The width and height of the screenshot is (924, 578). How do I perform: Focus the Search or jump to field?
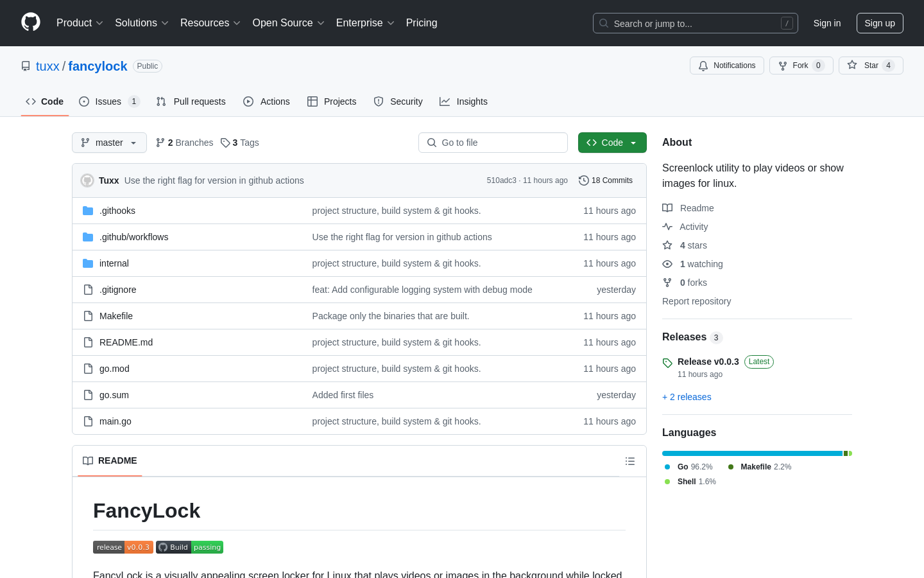click(696, 23)
